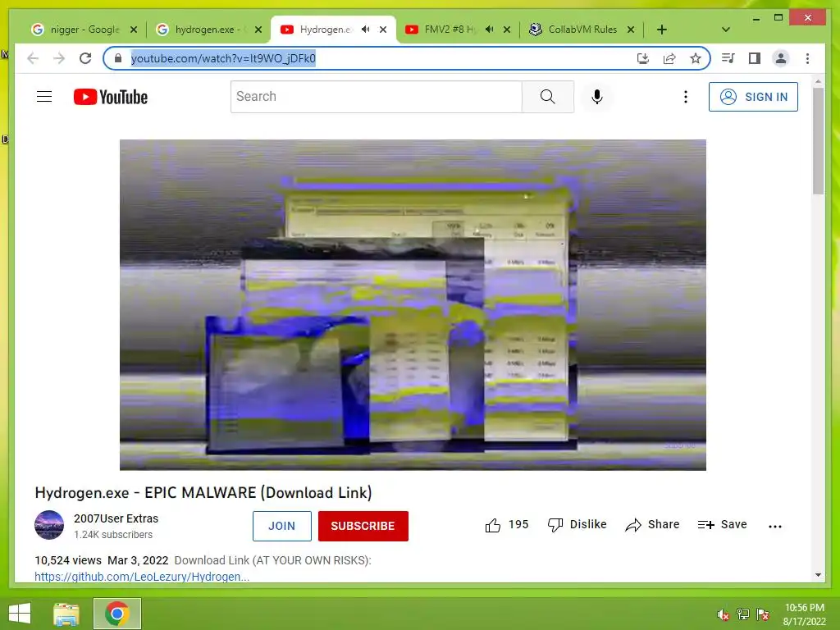
Task: Click the install app icon in address bar
Action: (x=643, y=58)
